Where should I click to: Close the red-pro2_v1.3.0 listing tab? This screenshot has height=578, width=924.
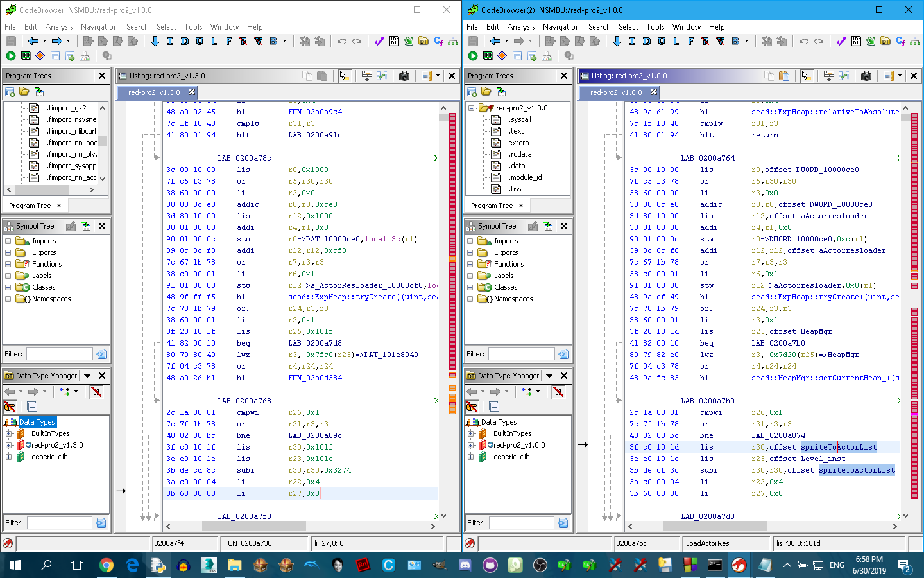(191, 92)
